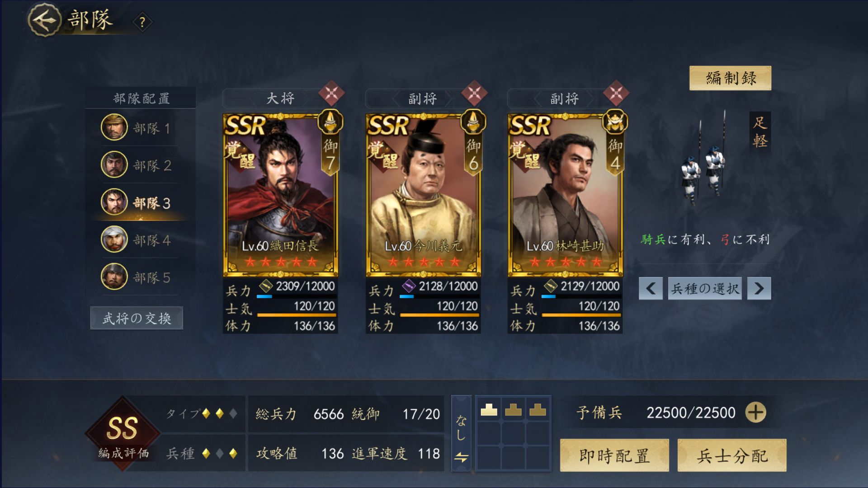Add reserve soldiers with plus icon
Image resolution: width=868 pixels, height=488 pixels.
(x=755, y=412)
